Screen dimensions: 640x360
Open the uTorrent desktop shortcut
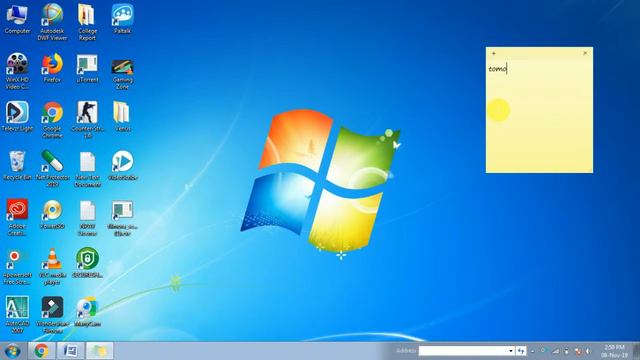pyautogui.click(x=87, y=68)
